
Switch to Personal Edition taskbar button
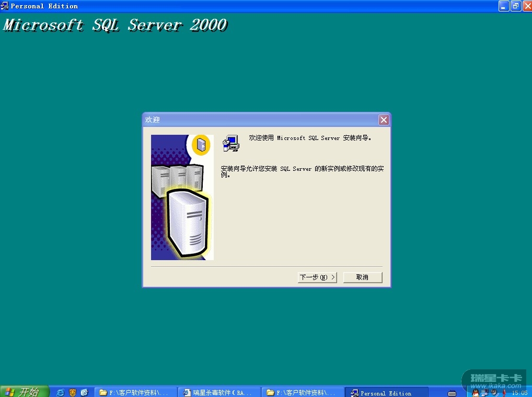[386, 393]
